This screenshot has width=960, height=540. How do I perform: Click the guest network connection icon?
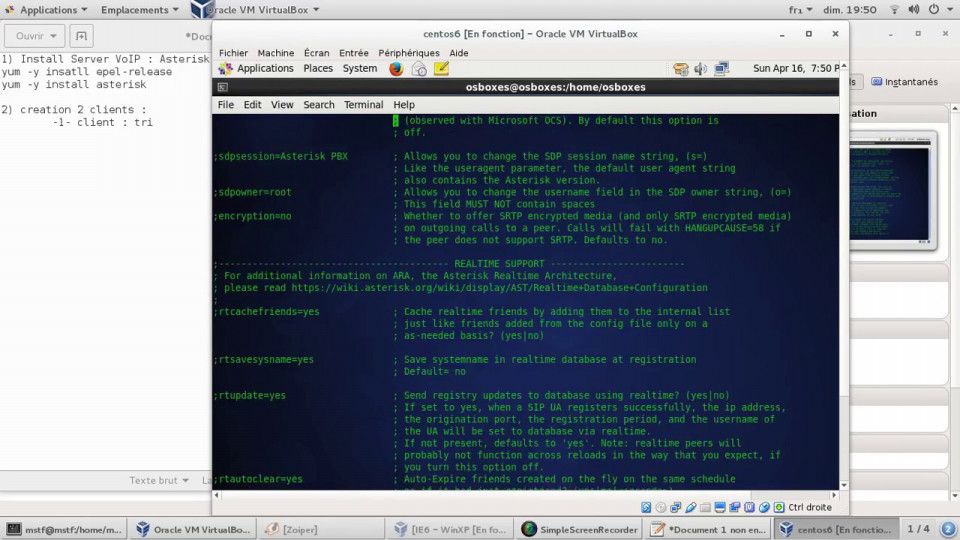pyautogui.click(x=722, y=69)
